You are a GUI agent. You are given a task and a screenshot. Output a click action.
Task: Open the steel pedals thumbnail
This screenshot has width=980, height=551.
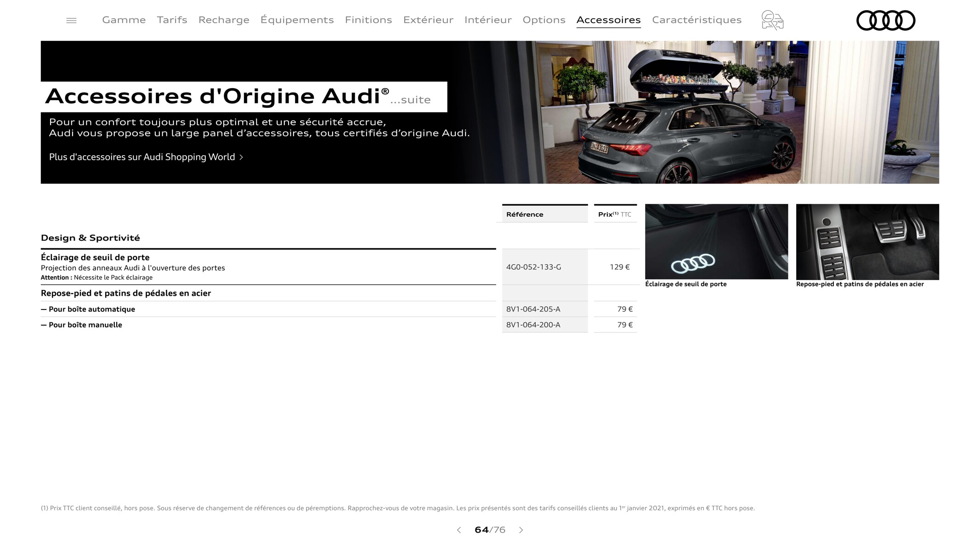coord(867,242)
